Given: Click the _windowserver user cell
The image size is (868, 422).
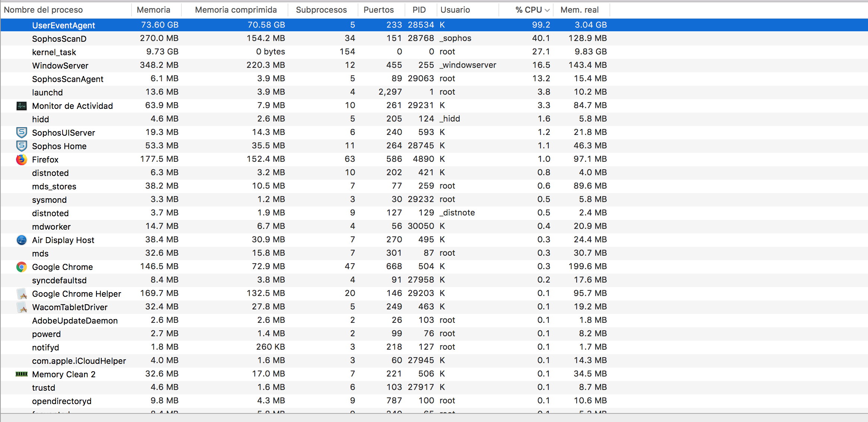Looking at the screenshot, I should [x=468, y=65].
